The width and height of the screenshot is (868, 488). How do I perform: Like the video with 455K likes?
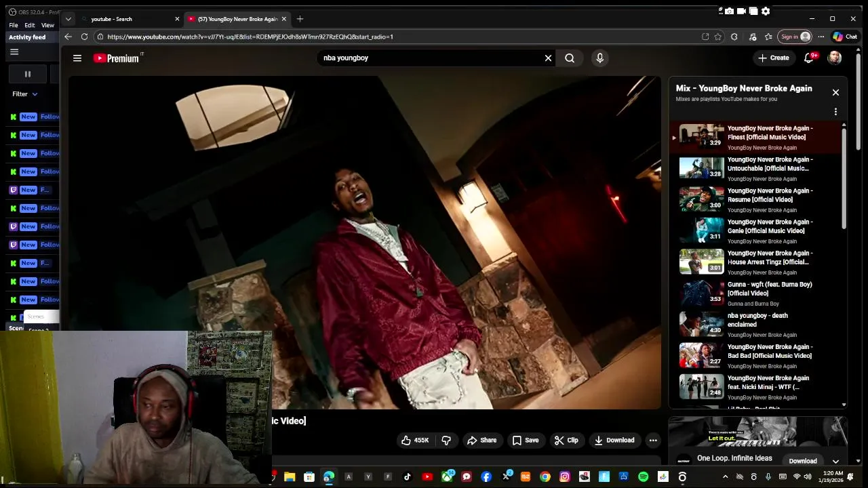[x=415, y=441]
